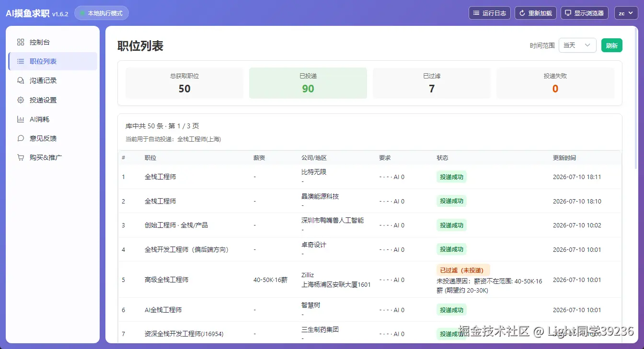Click the green 刷新 refresh button

coord(612,45)
